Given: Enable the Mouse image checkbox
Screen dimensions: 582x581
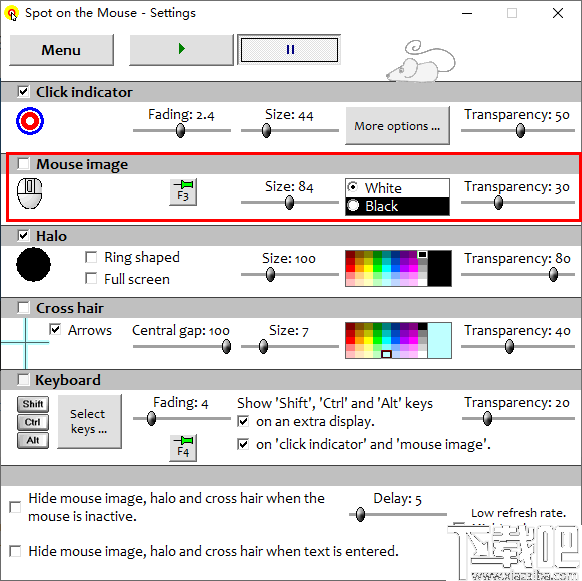Looking at the screenshot, I should click(x=23, y=163).
